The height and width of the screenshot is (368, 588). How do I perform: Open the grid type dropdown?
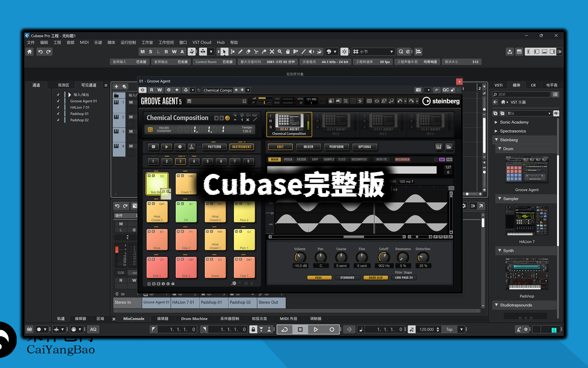tap(391, 52)
